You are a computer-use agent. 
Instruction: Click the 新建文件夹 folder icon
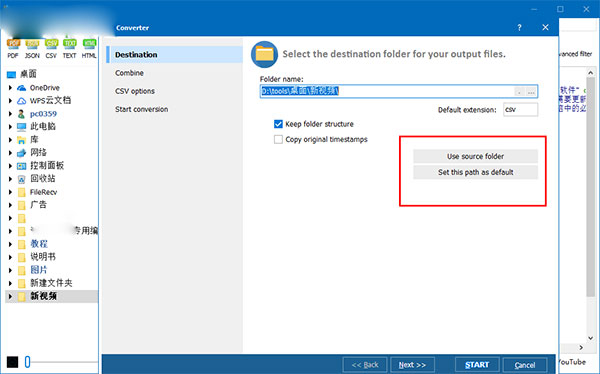pos(22,283)
